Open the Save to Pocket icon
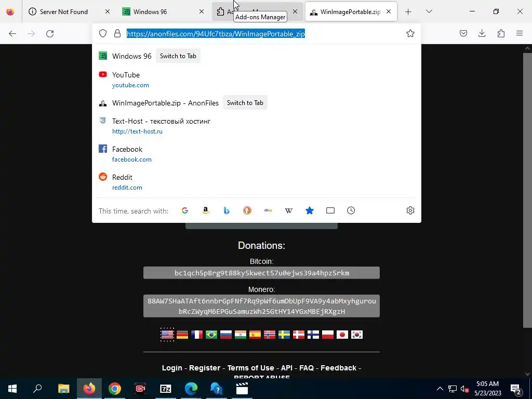 [x=463, y=33]
